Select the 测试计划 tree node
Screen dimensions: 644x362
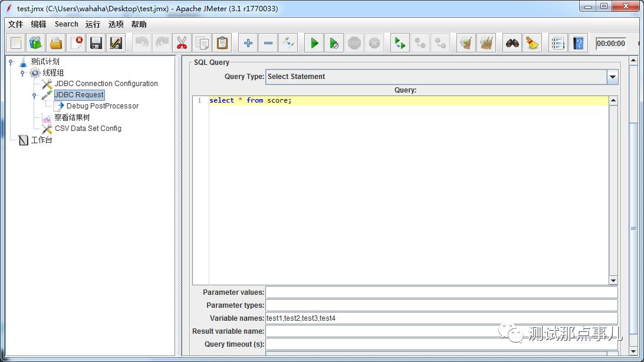tap(45, 61)
